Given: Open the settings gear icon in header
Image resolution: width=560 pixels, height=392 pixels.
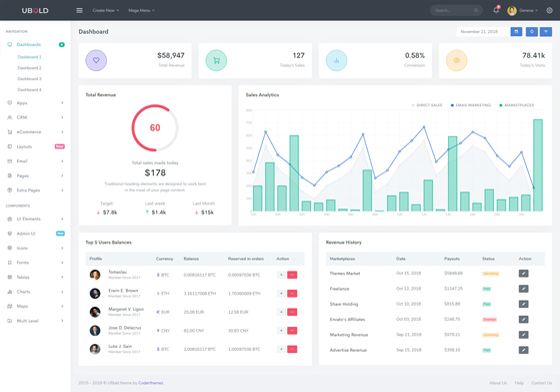Looking at the screenshot, I should click(549, 10).
